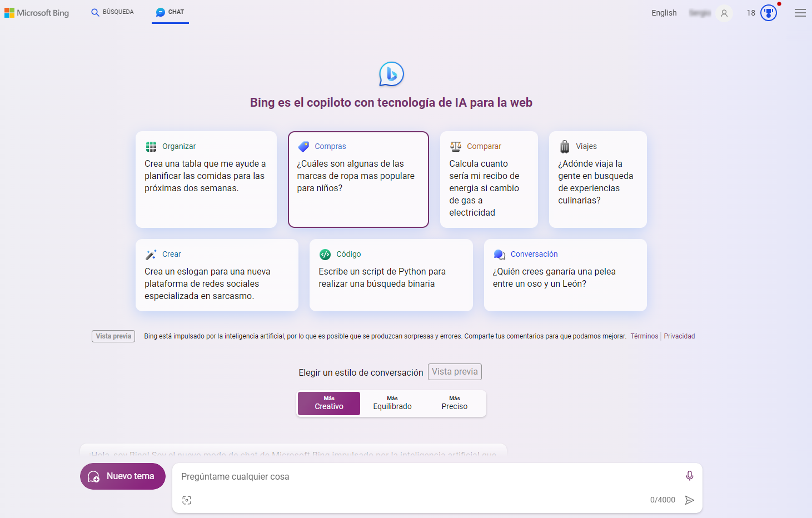Open the visual search image icon
This screenshot has height=518, width=812.
[x=187, y=500]
